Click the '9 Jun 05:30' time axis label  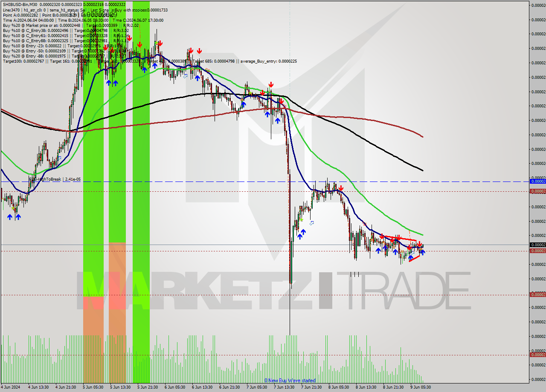point(420,387)
